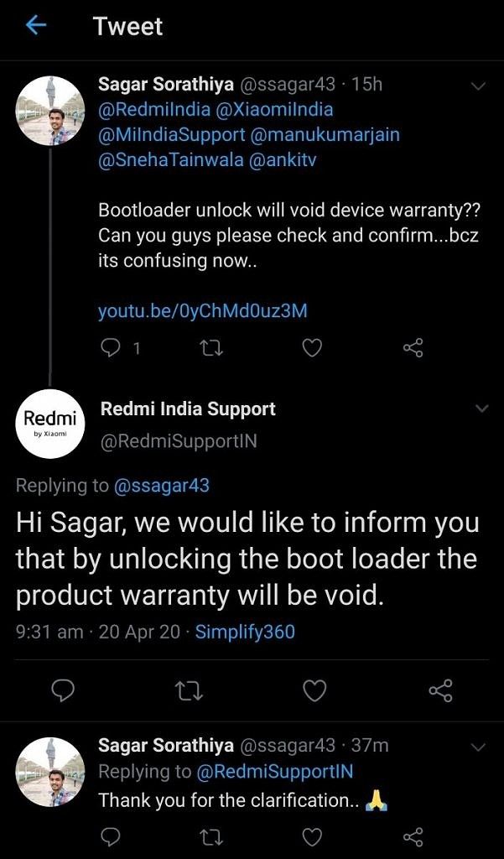Tap the back arrow in header
This screenshot has width=504, height=859.
pos(35,26)
